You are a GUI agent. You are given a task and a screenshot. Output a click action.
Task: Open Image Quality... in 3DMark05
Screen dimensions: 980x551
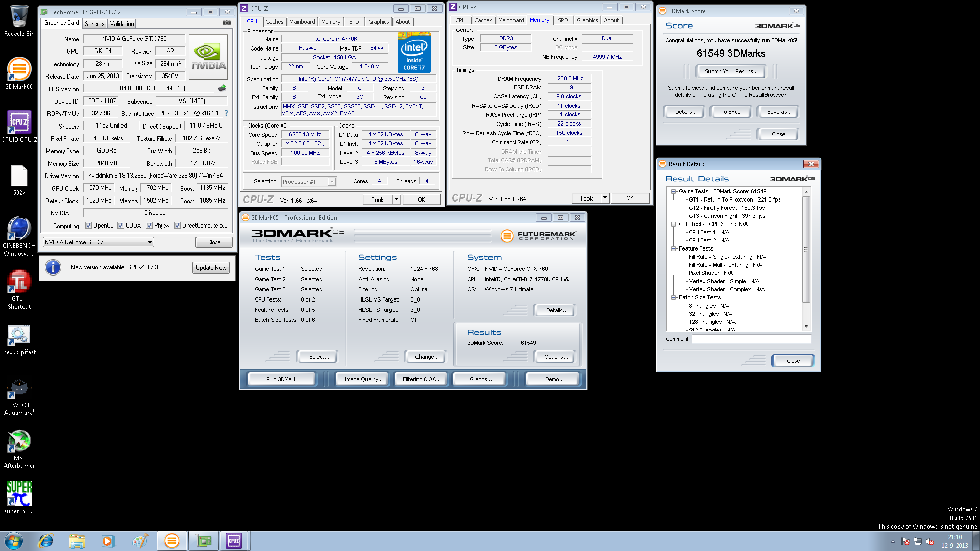click(x=363, y=379)
